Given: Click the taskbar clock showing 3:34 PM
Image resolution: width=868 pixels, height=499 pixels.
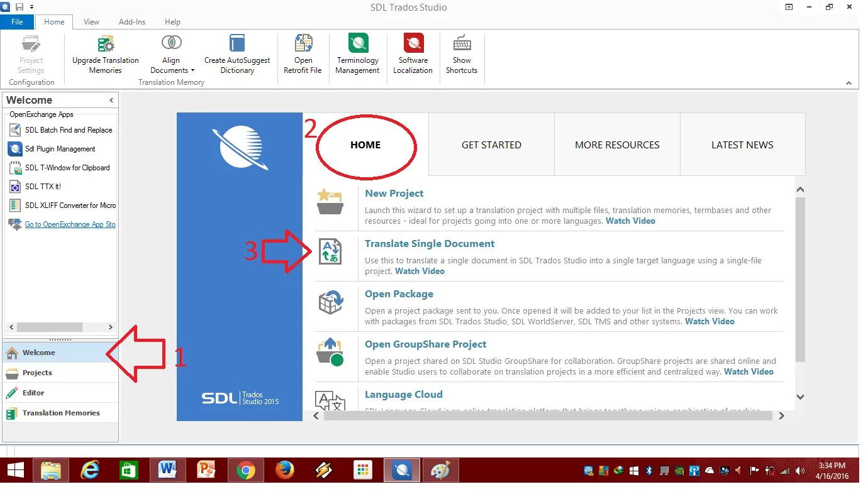Looking at the screenshot, I should point(832,470).
